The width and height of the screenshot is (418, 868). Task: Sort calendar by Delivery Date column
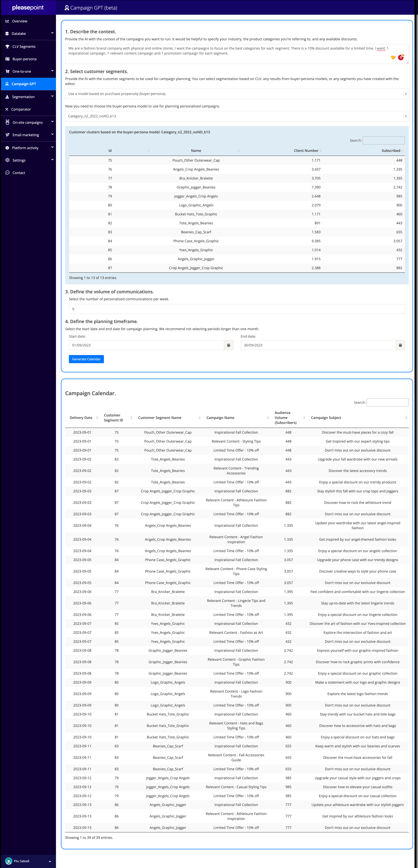point(81,417)
